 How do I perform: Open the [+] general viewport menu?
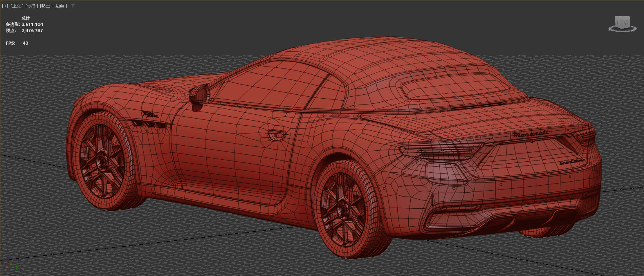pos(5,6)
